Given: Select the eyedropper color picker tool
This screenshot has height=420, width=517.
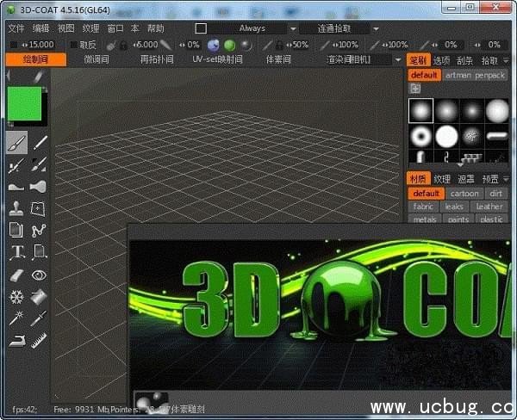Looking at the screenshot, I should pyautogui.click(x=39, y=318).
